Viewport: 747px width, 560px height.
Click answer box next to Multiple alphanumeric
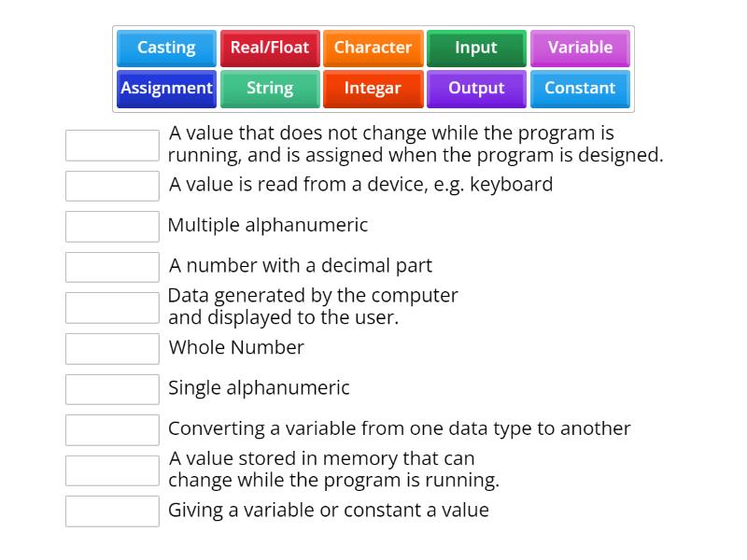click(112, 226)
